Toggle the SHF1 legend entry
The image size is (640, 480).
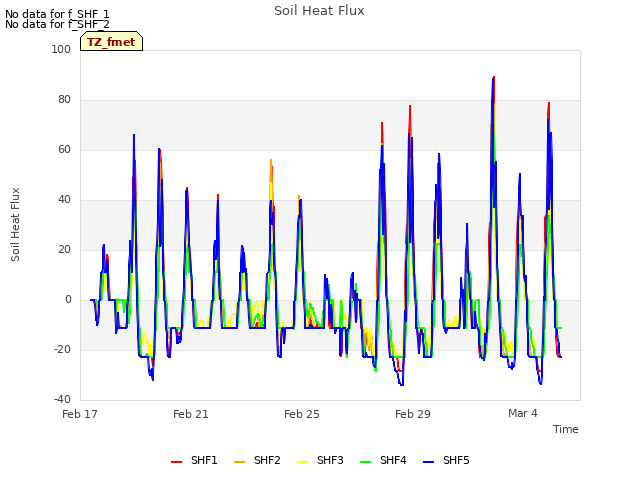click(194, 461)
